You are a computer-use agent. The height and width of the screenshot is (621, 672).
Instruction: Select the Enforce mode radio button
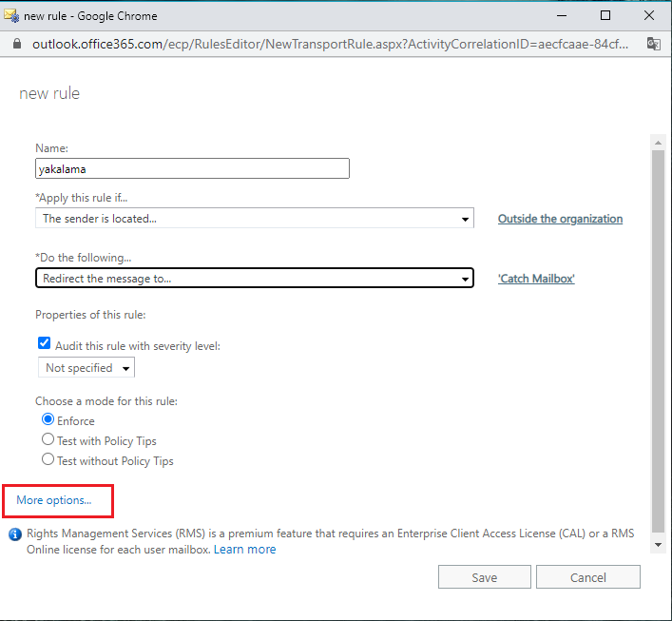coord(48,419)
